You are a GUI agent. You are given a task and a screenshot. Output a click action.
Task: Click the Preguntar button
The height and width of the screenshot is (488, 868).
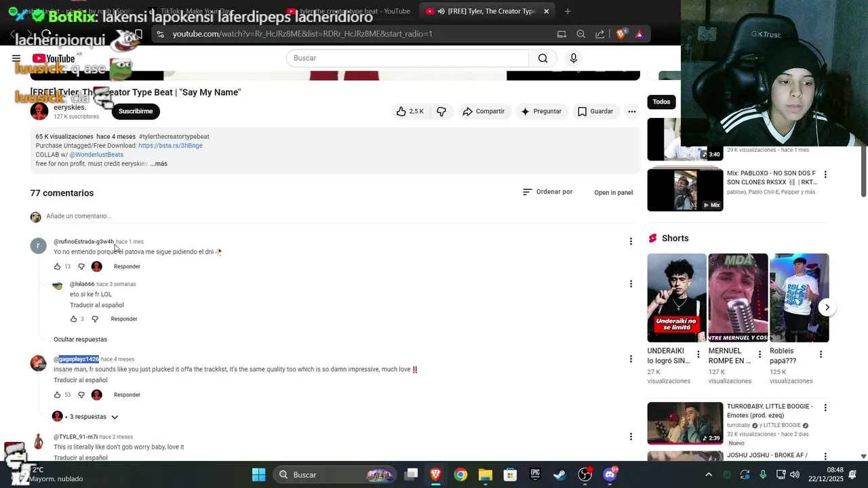(540, 111)
